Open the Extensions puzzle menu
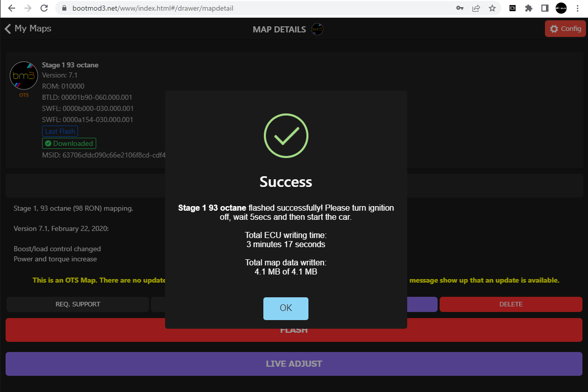 529,8
